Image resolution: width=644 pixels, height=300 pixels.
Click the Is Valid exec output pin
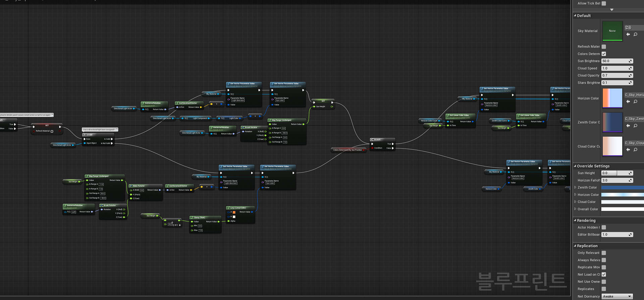[112, 139]
